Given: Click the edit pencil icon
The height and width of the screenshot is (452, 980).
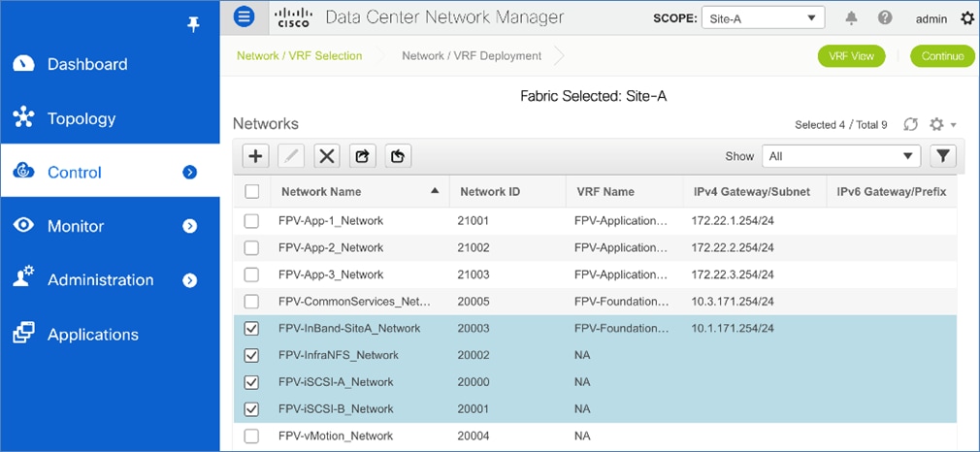Looking at the screenshot, I should click(291, 156).
